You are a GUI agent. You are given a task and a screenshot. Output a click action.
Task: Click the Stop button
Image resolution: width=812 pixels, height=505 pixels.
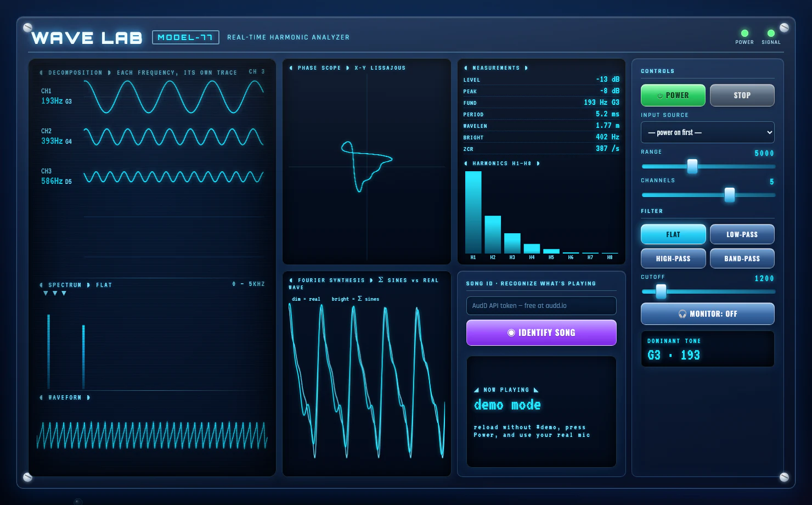click(x=742, y=96)
